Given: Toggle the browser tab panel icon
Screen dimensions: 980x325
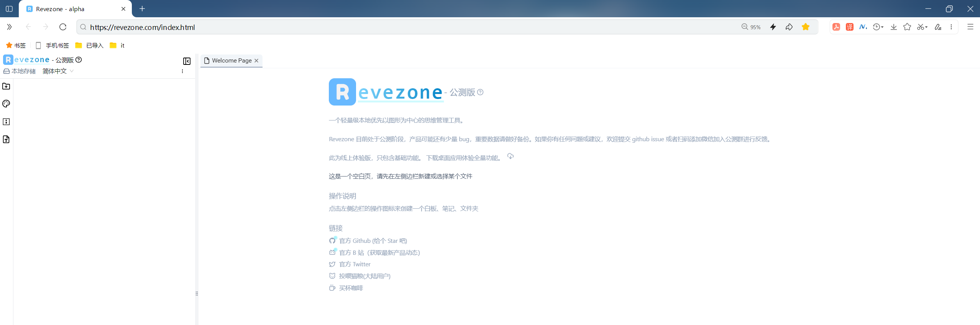Looking at the screenshot, I should [9, 9].
